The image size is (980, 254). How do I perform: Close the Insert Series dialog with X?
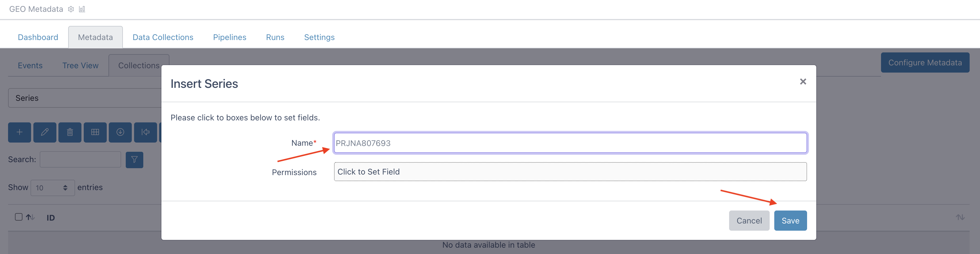coord(803,81)
